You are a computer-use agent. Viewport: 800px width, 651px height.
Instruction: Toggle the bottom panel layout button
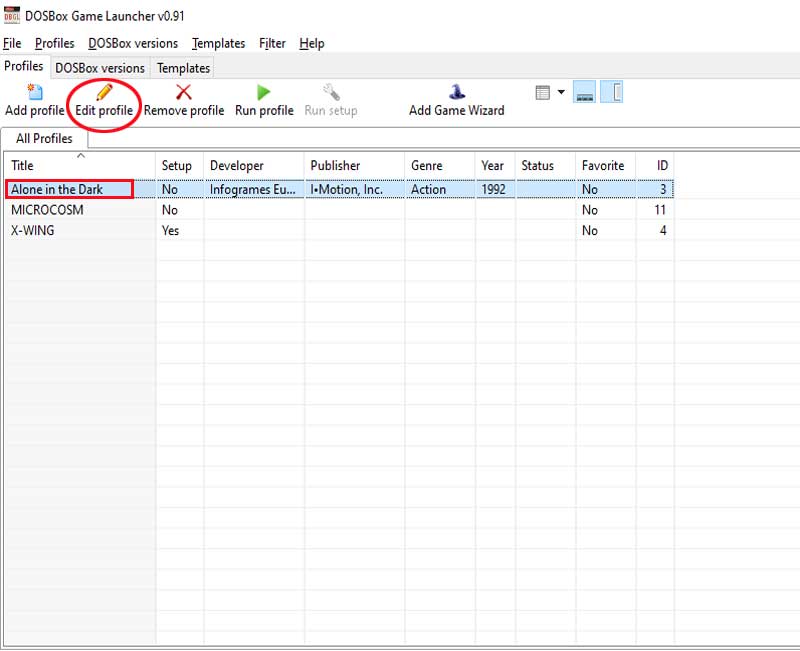point(584,92)
